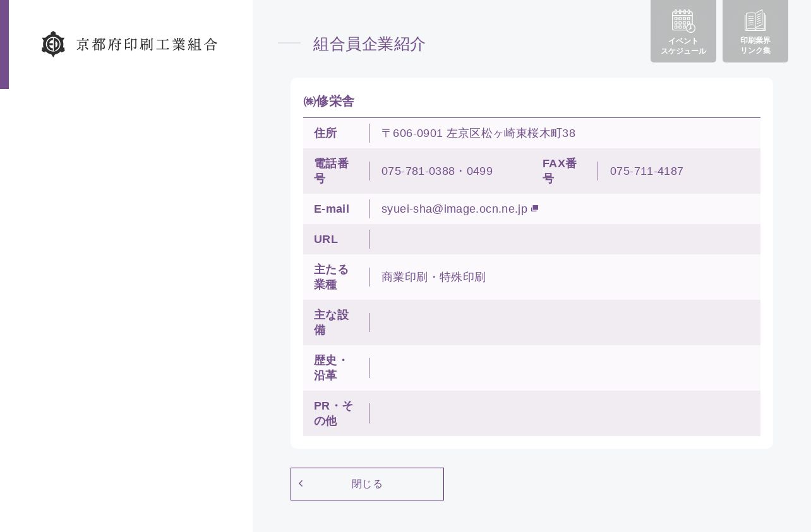Image resolution: width=811 pixels, height=532 pixels.
Task: Click the 組合員企業紹介 page heading
Action: (x=369, y=44)
